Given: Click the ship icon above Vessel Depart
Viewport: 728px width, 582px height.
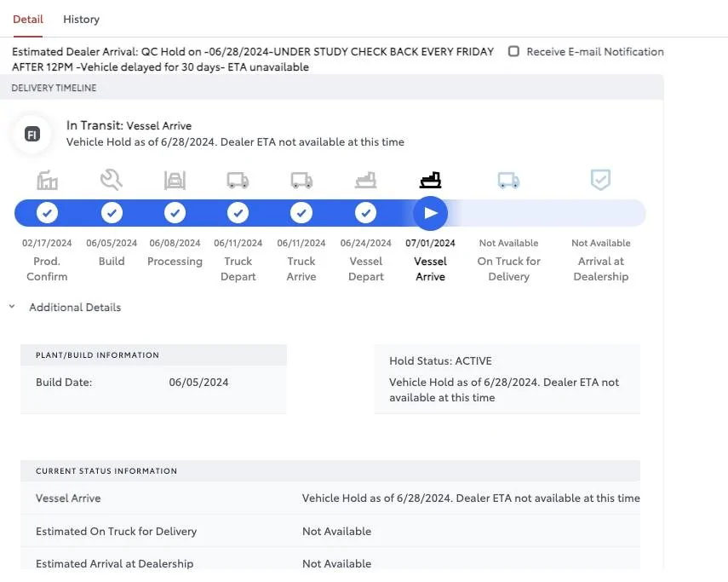Looking at the screenshot, I should [x=366, y=180].
